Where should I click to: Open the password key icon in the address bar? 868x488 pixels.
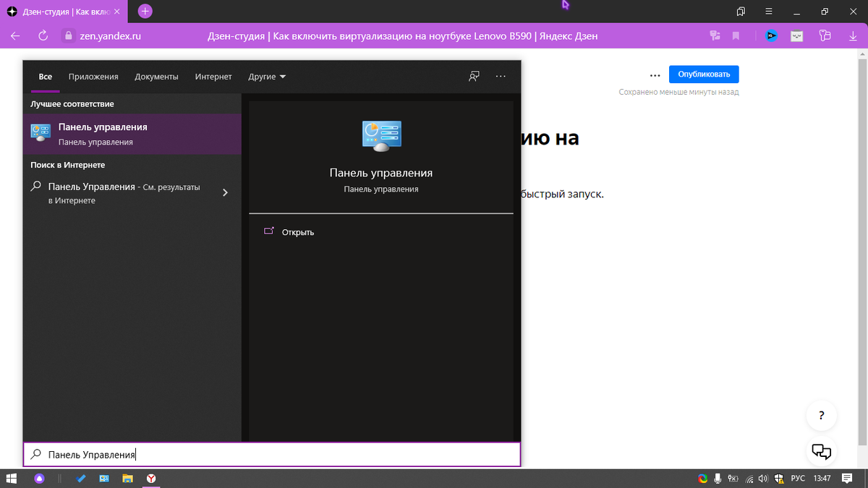[x=715, y=35]
